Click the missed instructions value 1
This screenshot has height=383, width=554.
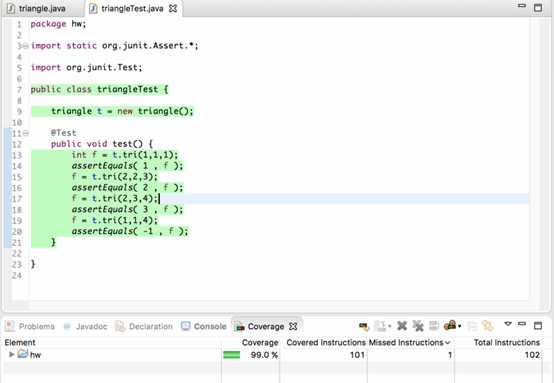450,355
